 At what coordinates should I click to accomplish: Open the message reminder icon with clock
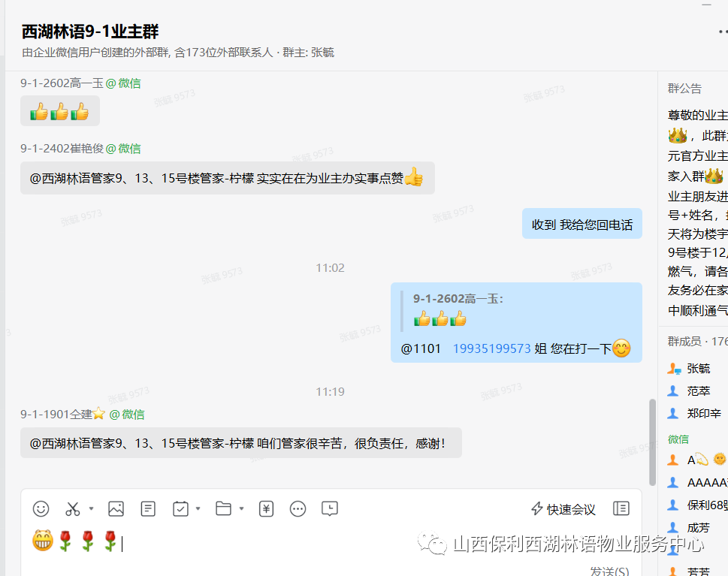click(330, 508)
